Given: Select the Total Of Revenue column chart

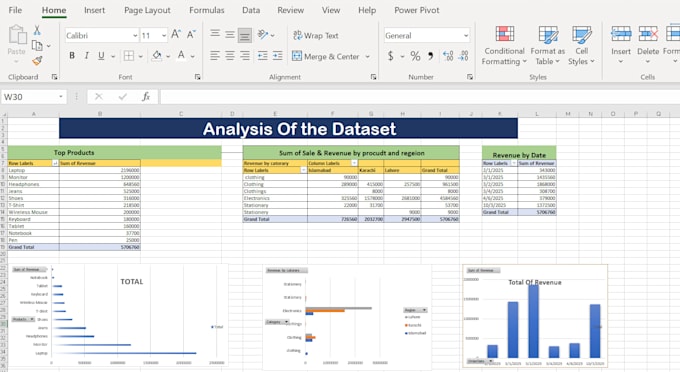Looking at the screenshot, I should (535, 316).
